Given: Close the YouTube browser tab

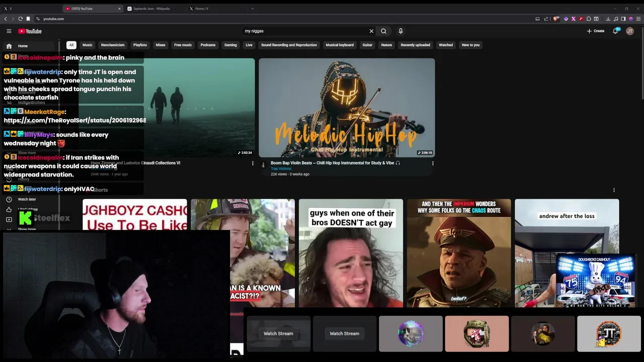Looking at the screenshot, I should 119,9.
